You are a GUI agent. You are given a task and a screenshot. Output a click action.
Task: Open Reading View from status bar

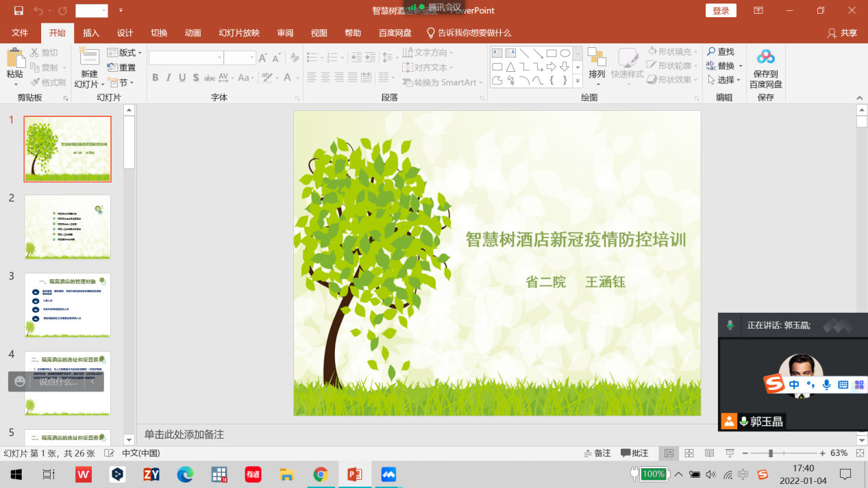(709, 453)
